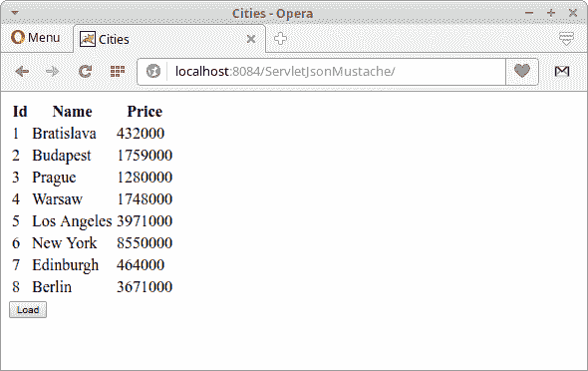Reload the current page
The width and height of the screenshot is (588, 371).
coord(85,71)
